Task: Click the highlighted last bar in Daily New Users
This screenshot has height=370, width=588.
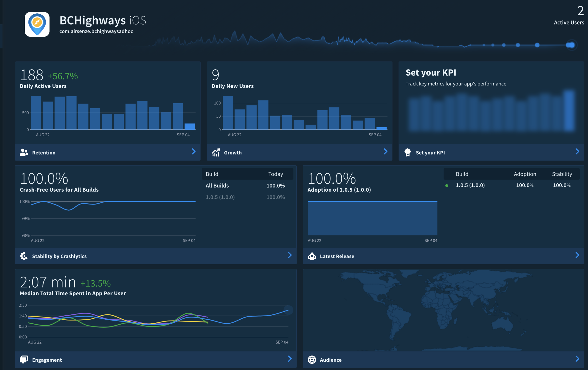Action: pyautogui.click(x=381, y=128)
